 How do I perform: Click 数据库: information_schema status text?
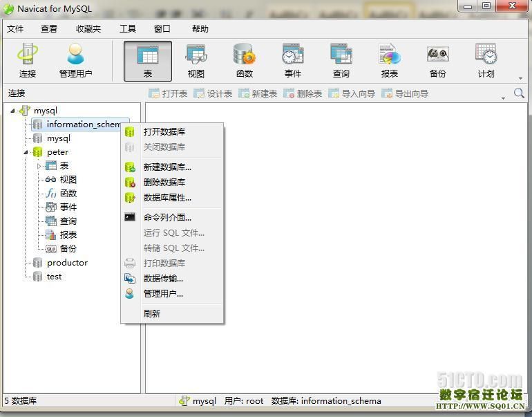click(325, 401)
